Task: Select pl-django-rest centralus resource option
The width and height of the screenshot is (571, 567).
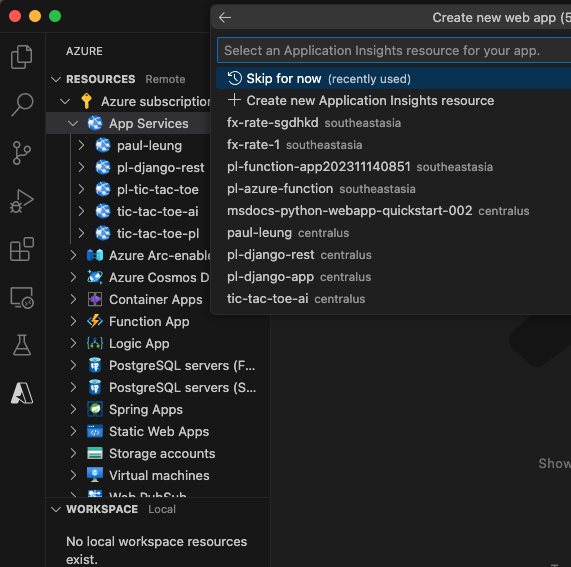Action: coord(394,255)
